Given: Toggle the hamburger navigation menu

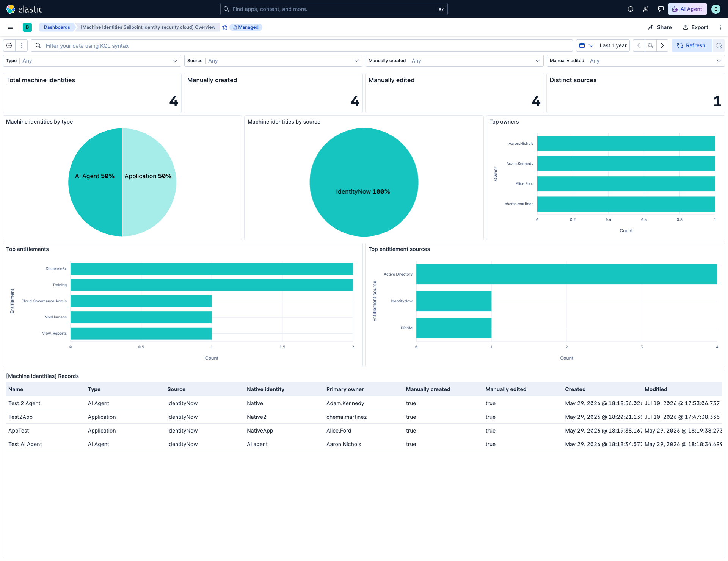Looking at the screenshot, I should (x=11, y=27).
